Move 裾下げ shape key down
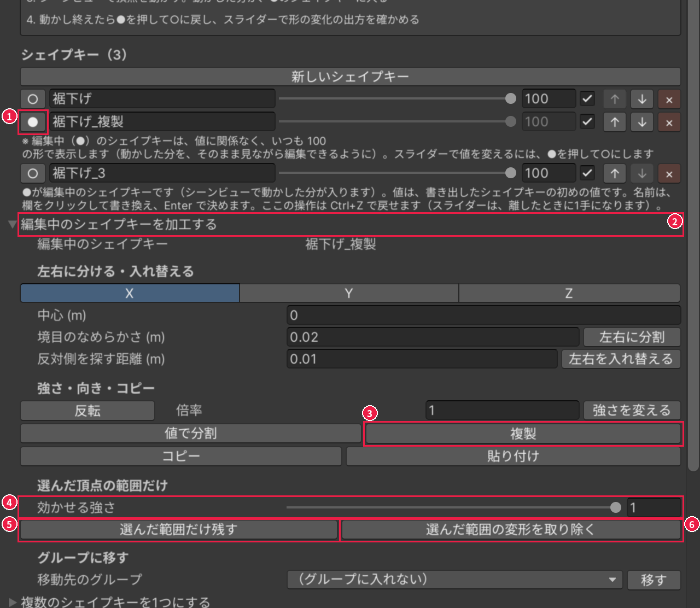The width and height of the screenshot is (700, 608). coord(642,99)
